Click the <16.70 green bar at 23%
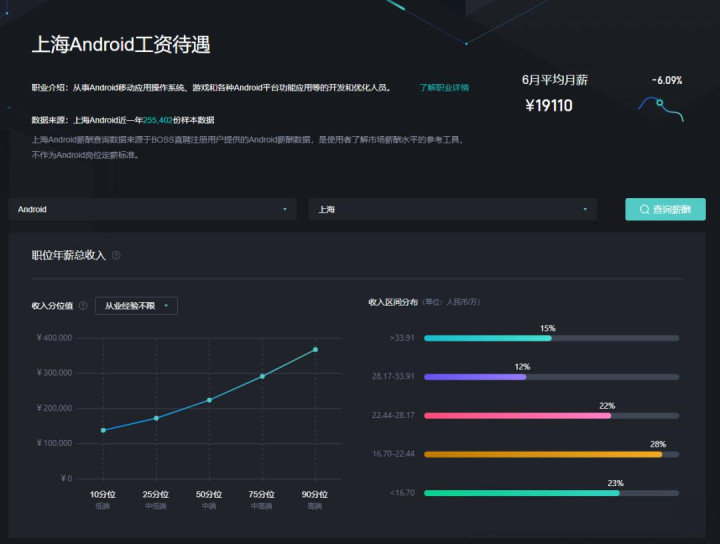Screen dimensions: 720x544 522,493
